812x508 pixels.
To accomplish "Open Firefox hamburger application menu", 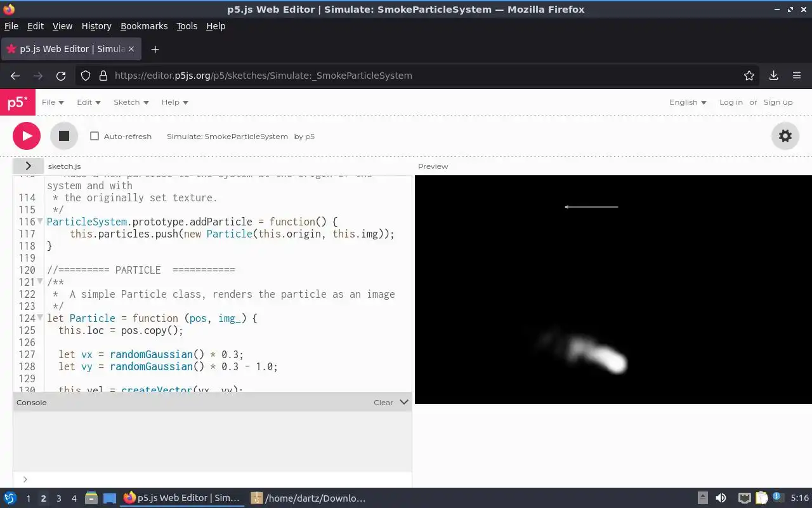I will (797, 76).
